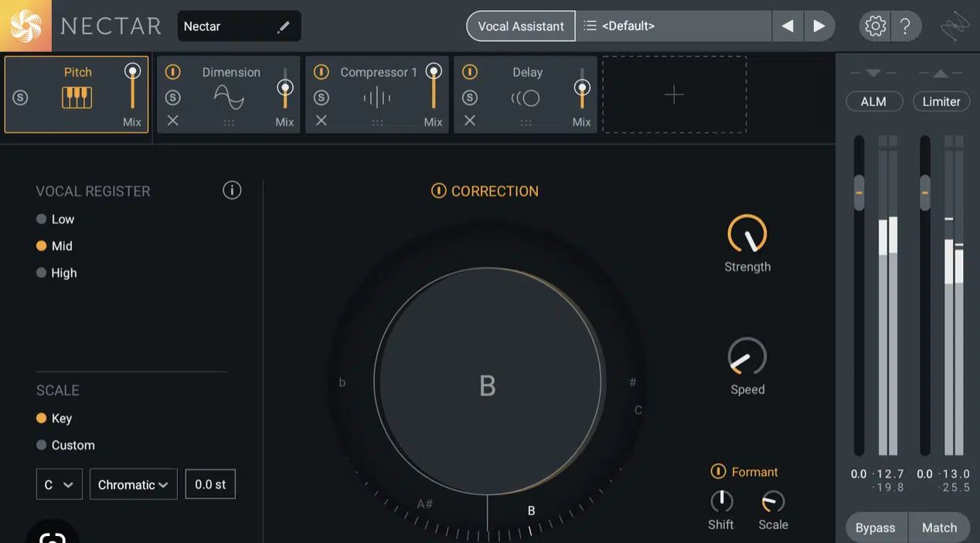
Task: Click the Dimension module Mix slider
Action: click(285, 87)
